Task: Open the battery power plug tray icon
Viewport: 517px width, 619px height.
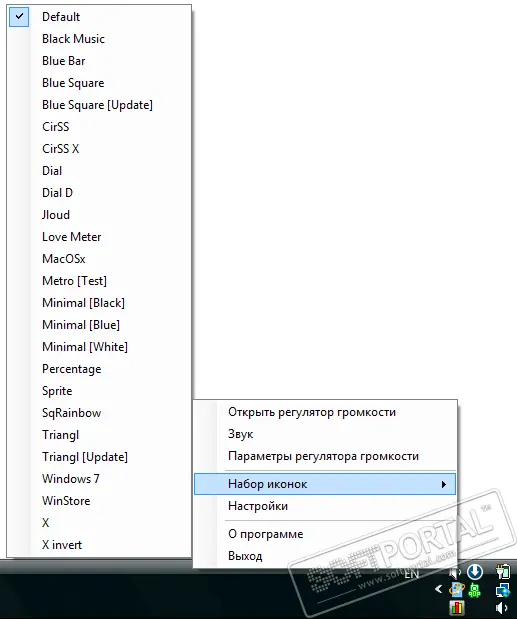Action: 503,572
